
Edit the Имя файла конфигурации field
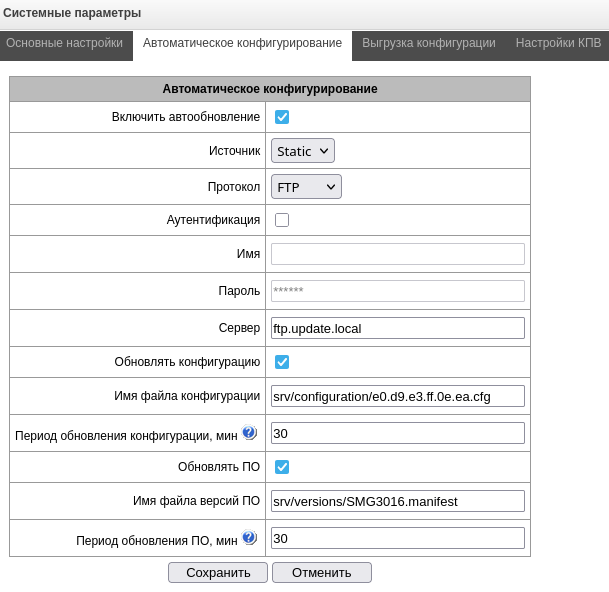(x=397, y=396)
